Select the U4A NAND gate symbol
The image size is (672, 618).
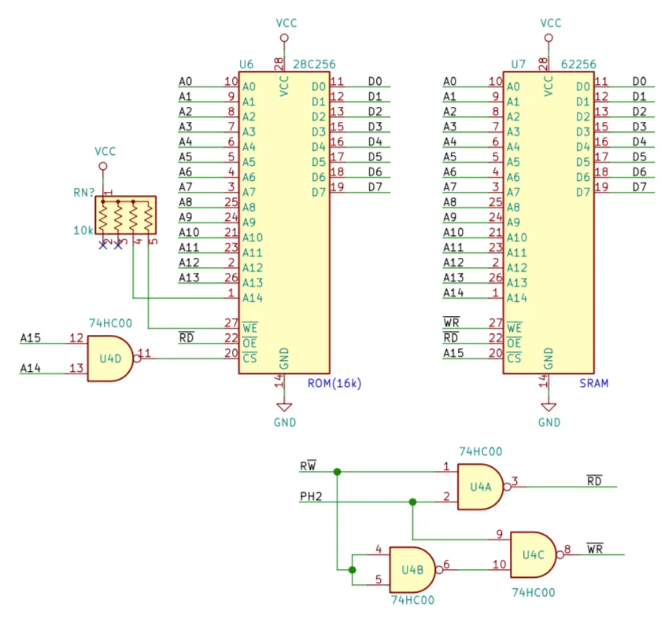pos(483,487)
